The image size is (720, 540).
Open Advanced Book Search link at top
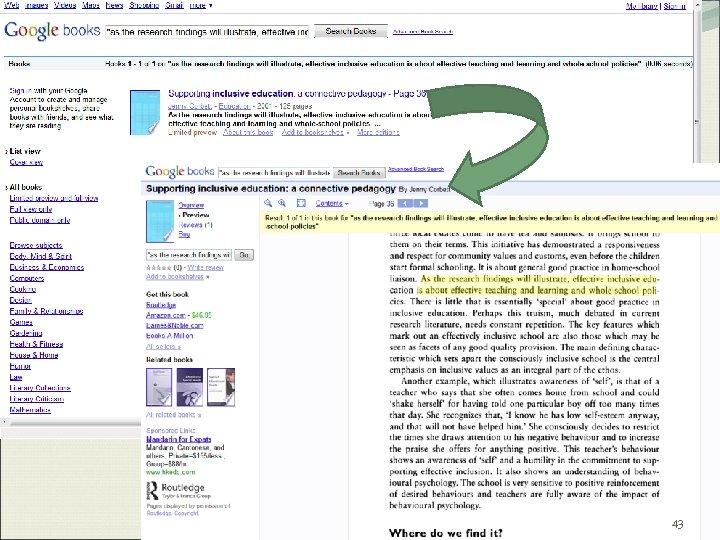(423, 32)
